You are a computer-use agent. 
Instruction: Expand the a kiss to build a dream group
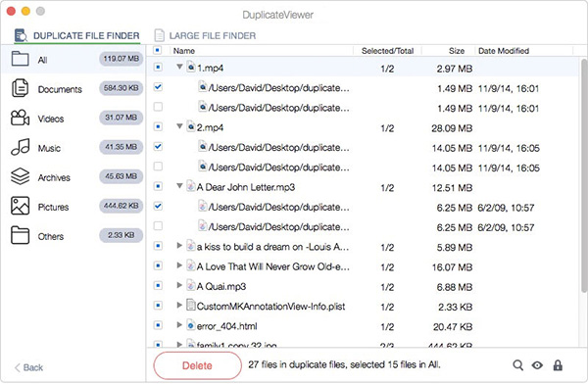coord(179,246)
